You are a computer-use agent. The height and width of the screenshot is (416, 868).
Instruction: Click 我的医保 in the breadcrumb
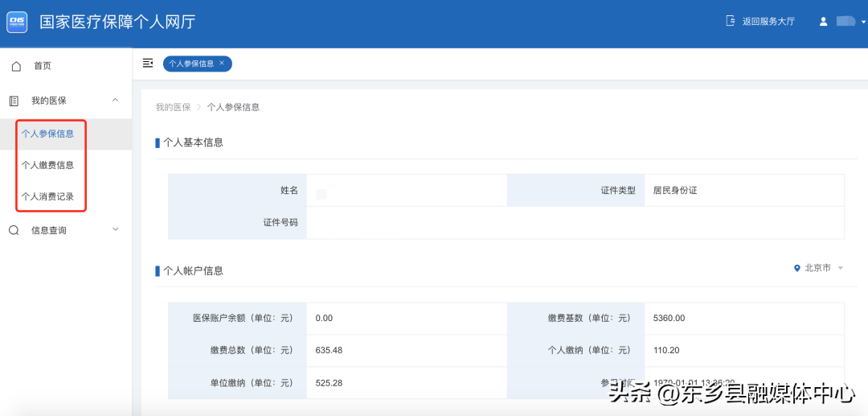point(173,107)
